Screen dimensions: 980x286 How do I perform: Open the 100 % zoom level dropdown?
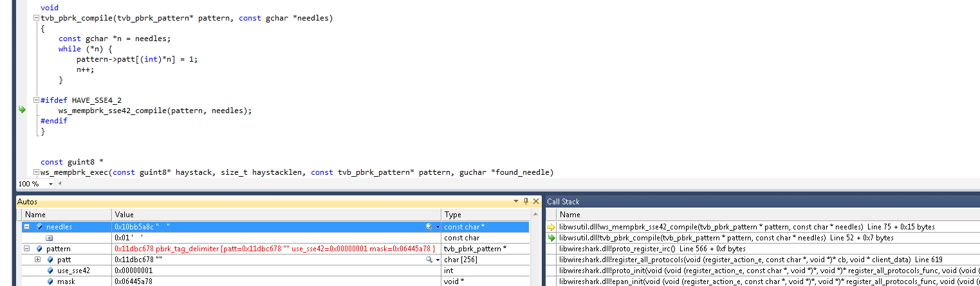click(51, 184)
